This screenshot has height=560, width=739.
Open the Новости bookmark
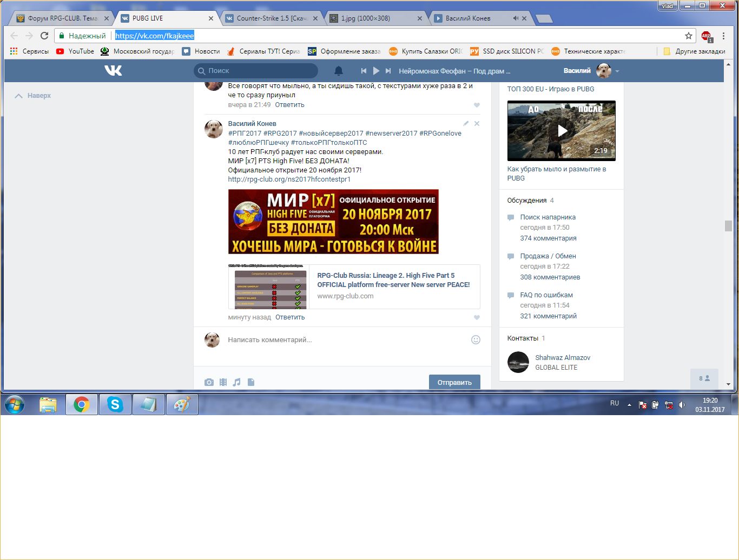tap(201, 51)
